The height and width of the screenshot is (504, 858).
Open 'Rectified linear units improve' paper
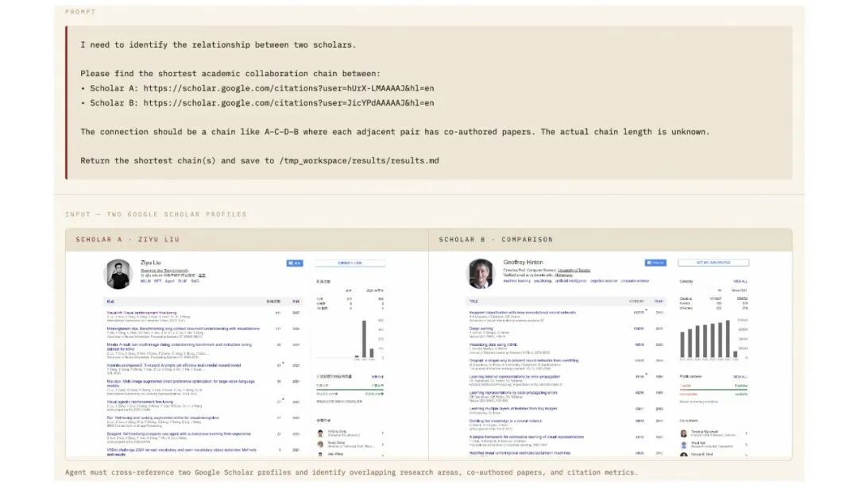tap(520, 453)
